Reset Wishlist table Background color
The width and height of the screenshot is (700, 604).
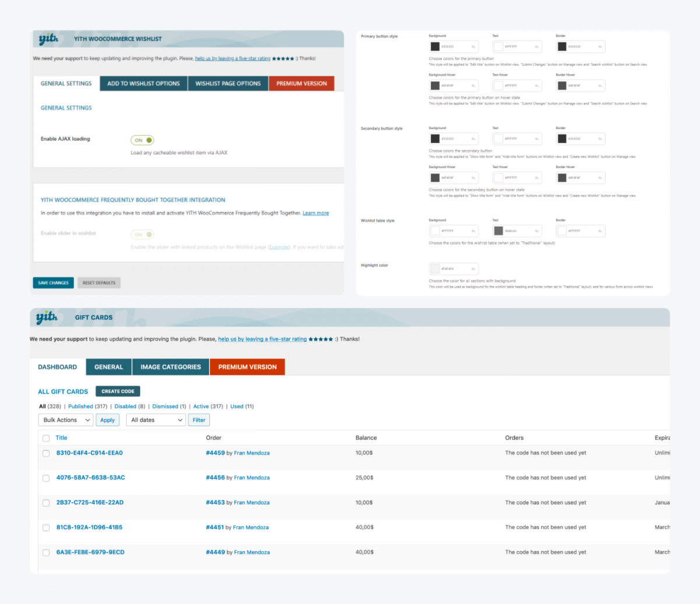(474, 231)
